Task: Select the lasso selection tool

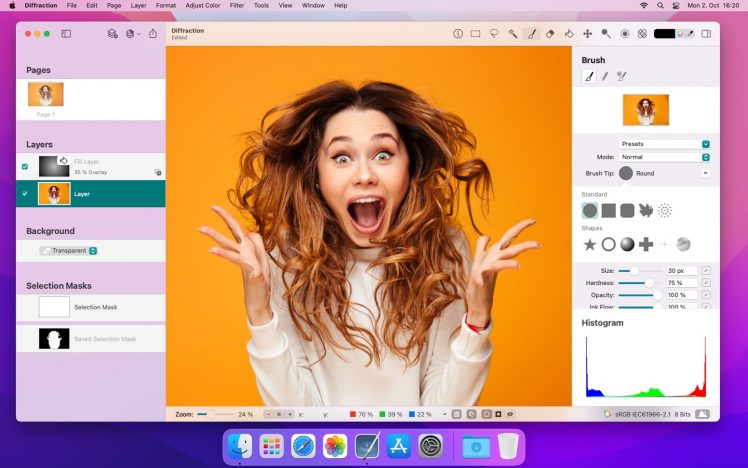Action: coord(494,33)
